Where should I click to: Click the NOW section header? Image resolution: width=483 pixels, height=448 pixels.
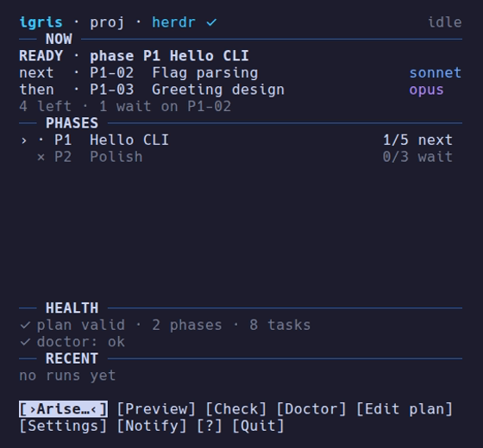click(59, 39)
